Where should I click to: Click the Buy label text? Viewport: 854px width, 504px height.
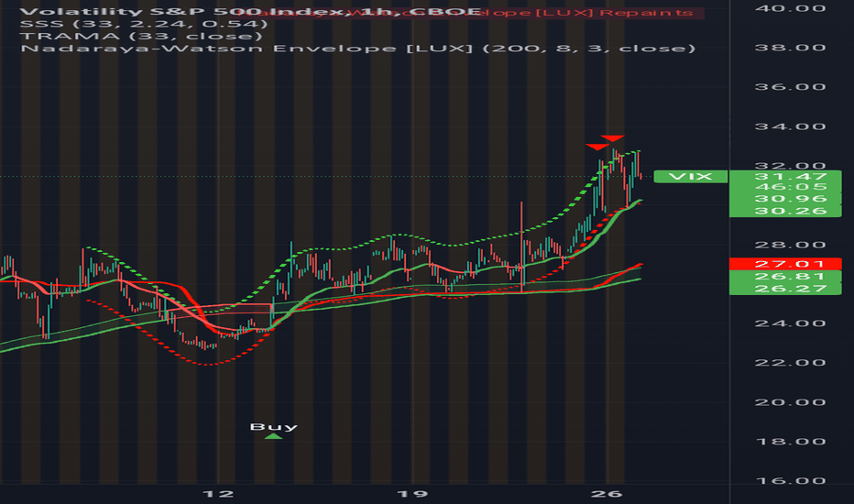pyautogui.click(x=273, y=427)
